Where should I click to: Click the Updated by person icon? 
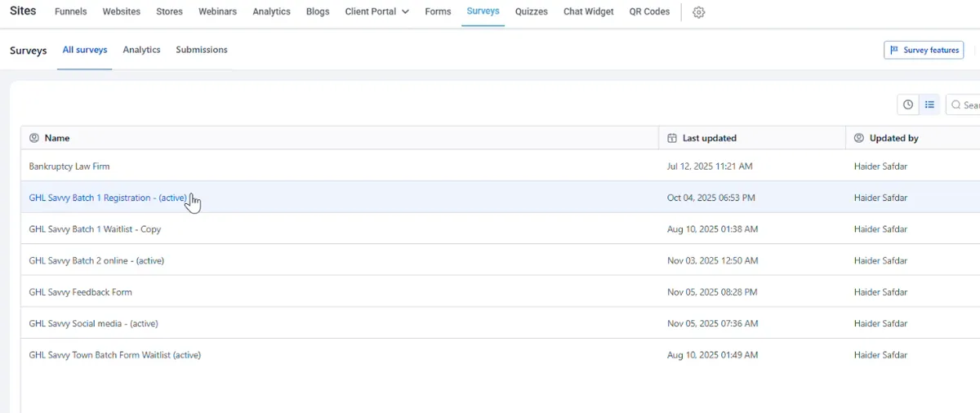tap(859, 138)
